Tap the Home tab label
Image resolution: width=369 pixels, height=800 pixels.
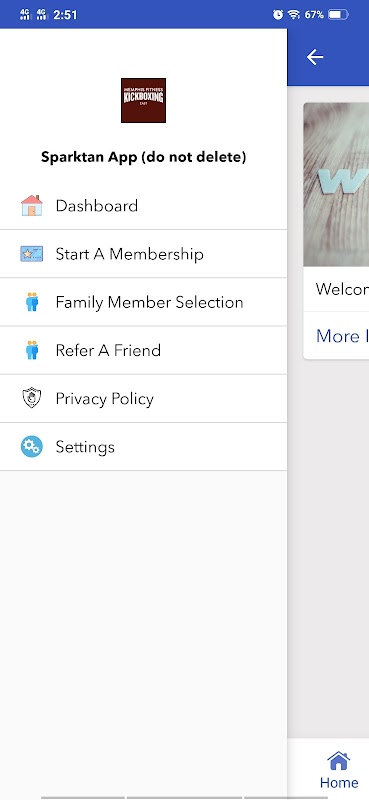339,782
